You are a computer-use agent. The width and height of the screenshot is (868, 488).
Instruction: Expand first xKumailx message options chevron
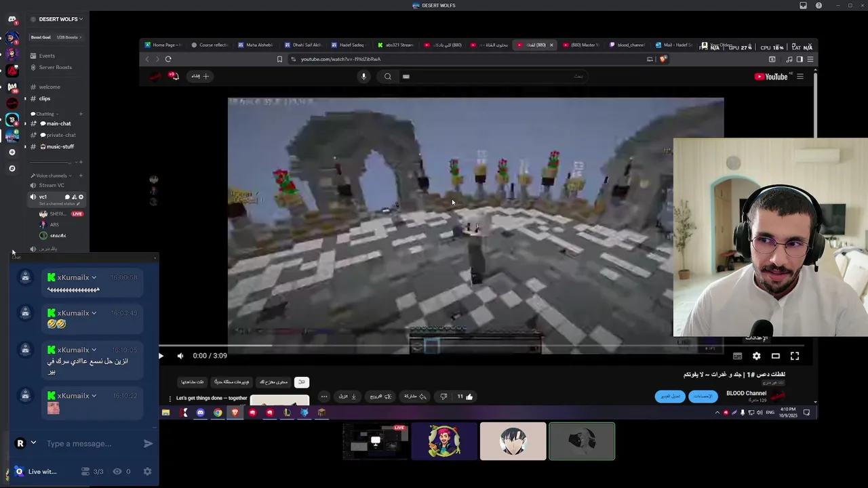point(94,277)
